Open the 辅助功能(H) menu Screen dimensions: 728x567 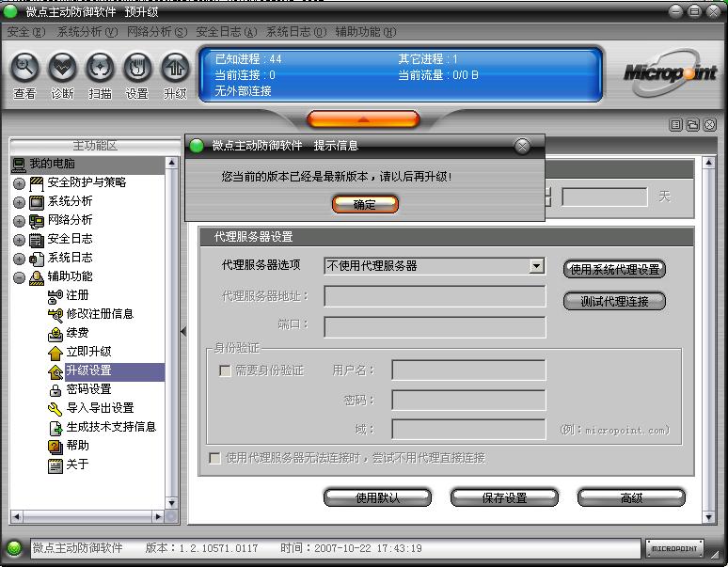tap(366, 32)
